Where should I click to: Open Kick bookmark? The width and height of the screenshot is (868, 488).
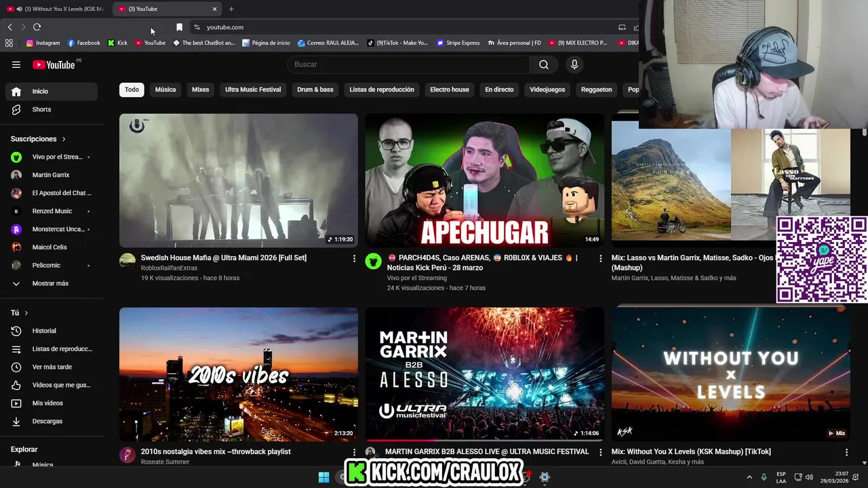117,43
